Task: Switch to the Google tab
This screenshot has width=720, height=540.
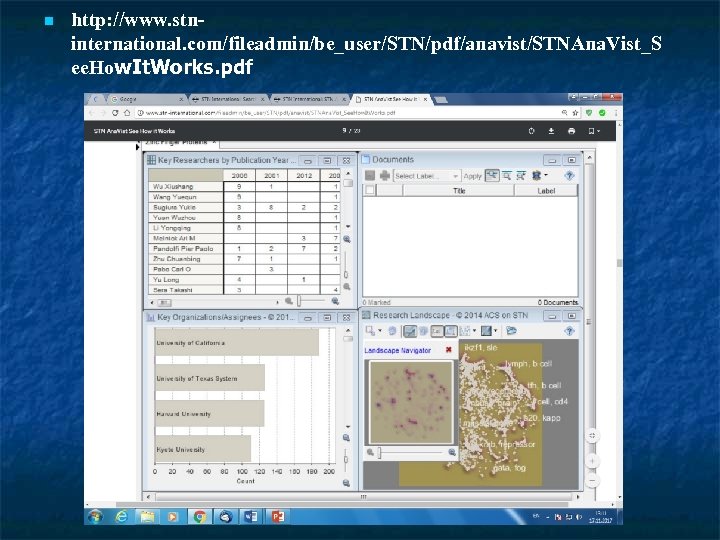Action: pos(146,99)
